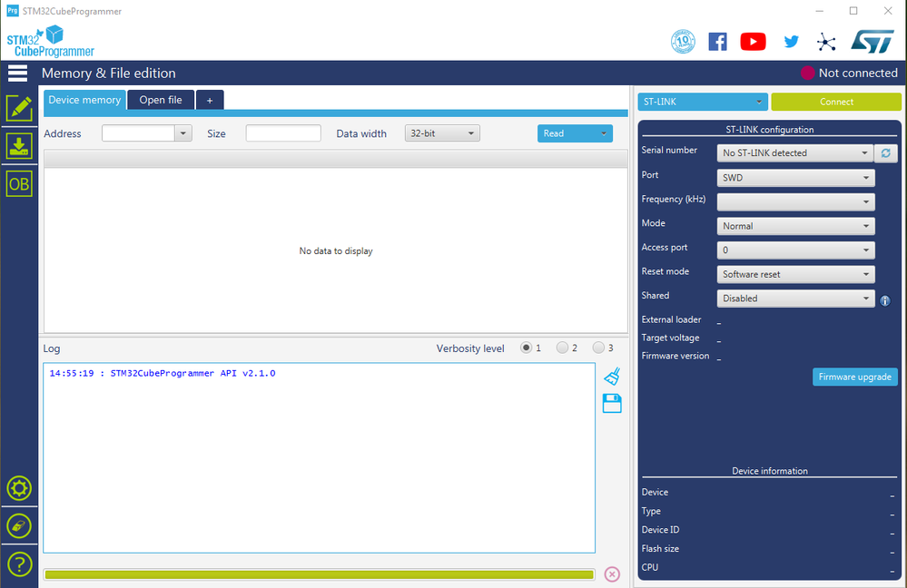Open the Port SWD dropdown

(x=795, y=178)
